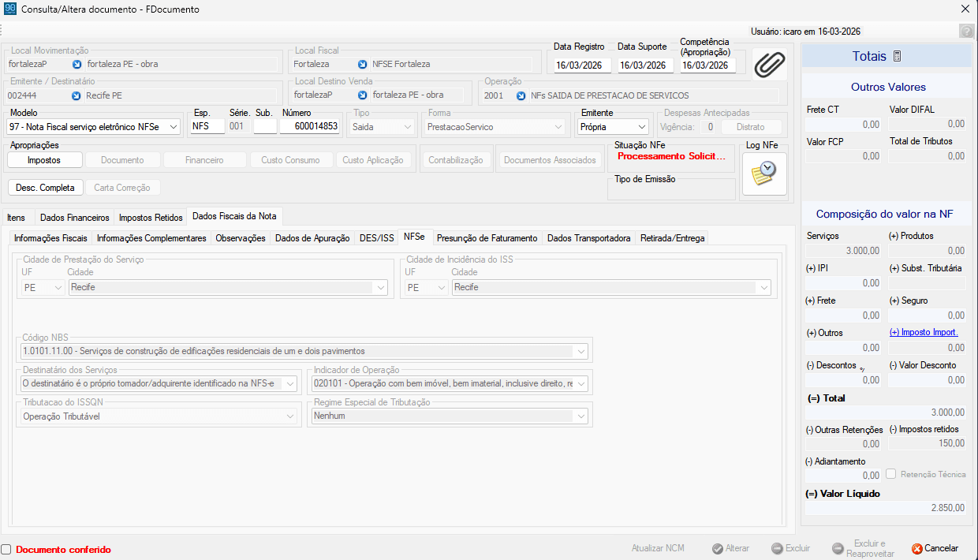Select the Dados Fiscais da Nota tab
The height and width of the screenshot is (560, 978).
click(234, 216)
